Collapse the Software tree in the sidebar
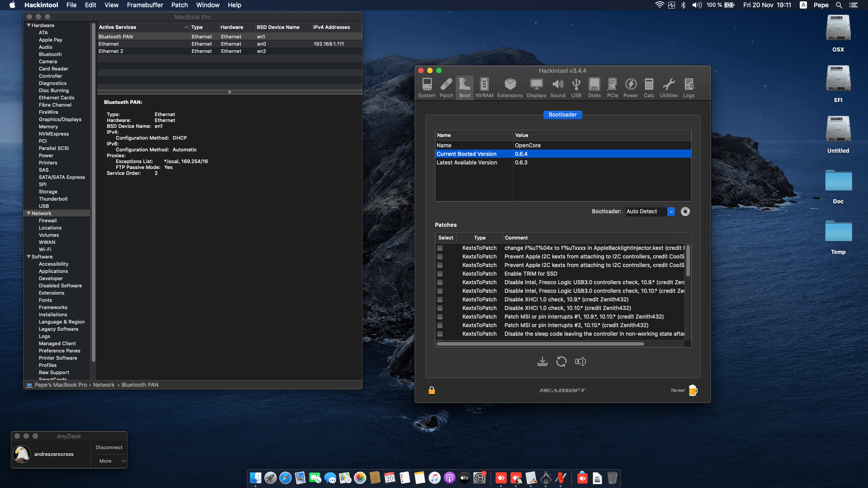The width and height of the screenshot is (868, 488). (x=29, y=257)
